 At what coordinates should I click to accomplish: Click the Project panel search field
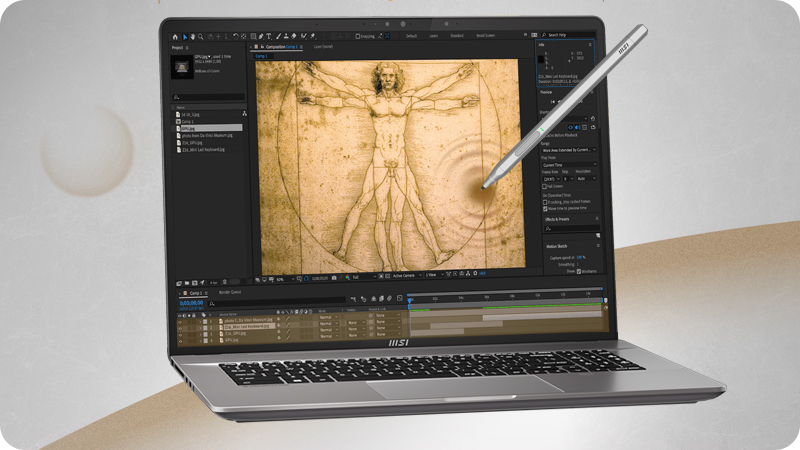tap(208, 97)
